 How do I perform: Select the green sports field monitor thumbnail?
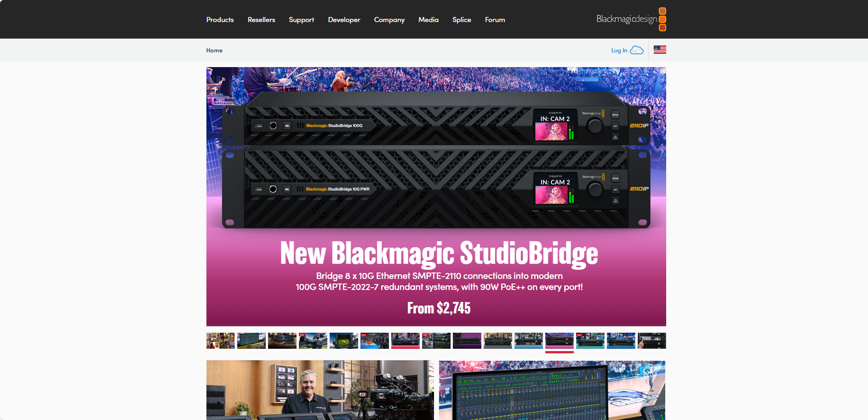coord(344,341)
